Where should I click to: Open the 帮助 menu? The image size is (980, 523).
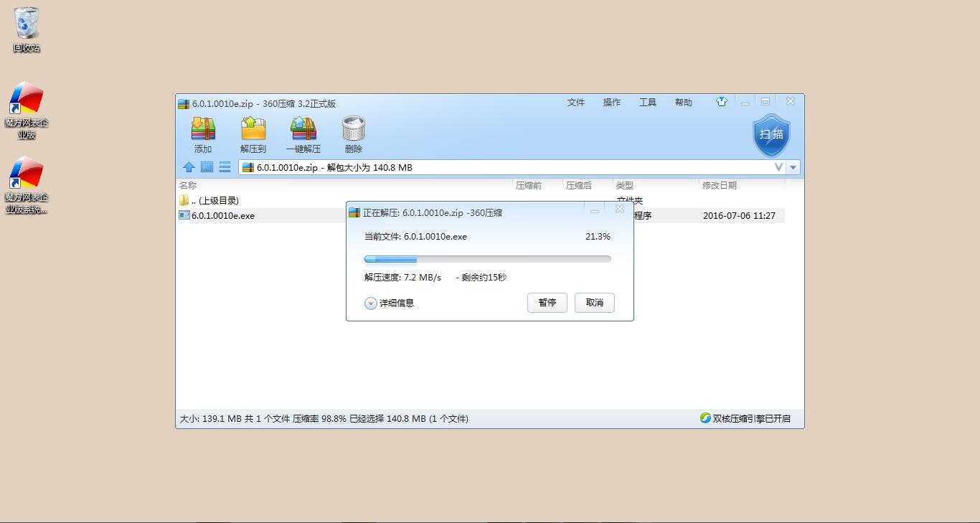coord(684,103)
